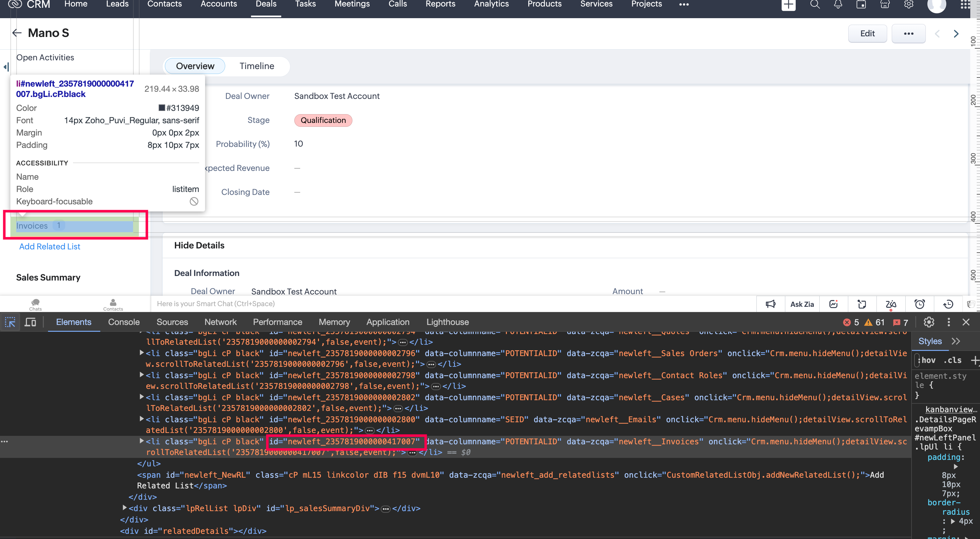
Task: Open the notifications bell
Action: [838, 5]
